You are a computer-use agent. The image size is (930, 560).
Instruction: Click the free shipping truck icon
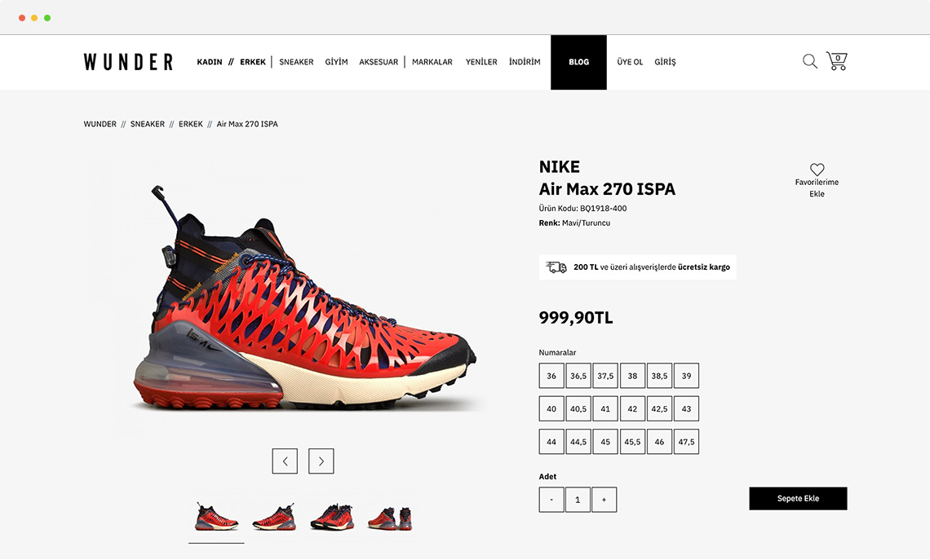click(556, 267)
